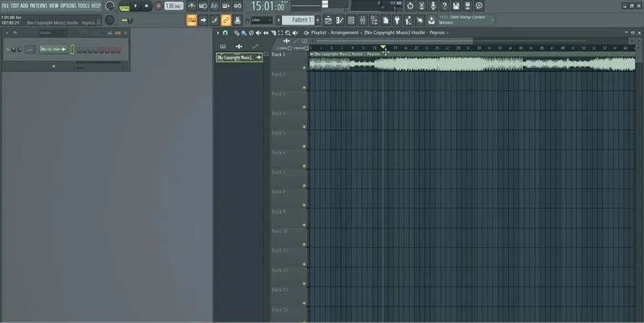This screenshot has width=644, height=323.
Task: Toggle the playlist magnet snap icon
Action: pos(225,33)
